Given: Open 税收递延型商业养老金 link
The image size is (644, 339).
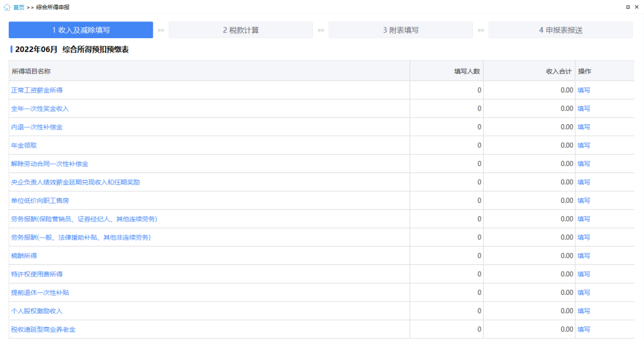Looking at the screenshot, I should pyautogui.click(x=44, y=329).
